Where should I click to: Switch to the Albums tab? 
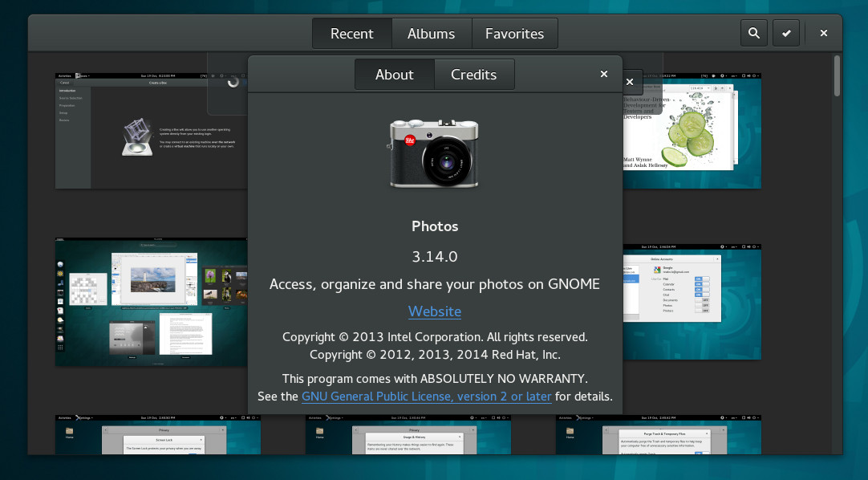coord(432,33)
